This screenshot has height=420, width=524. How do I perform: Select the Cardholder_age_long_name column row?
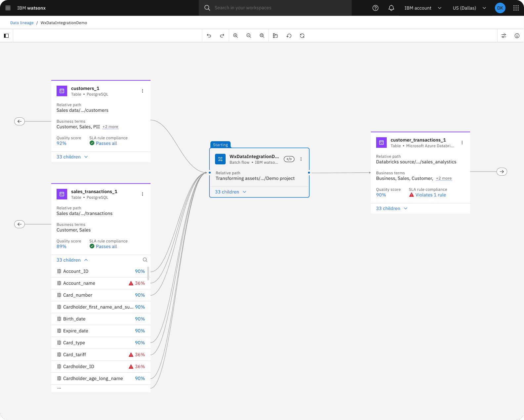[x=101, y=378]
